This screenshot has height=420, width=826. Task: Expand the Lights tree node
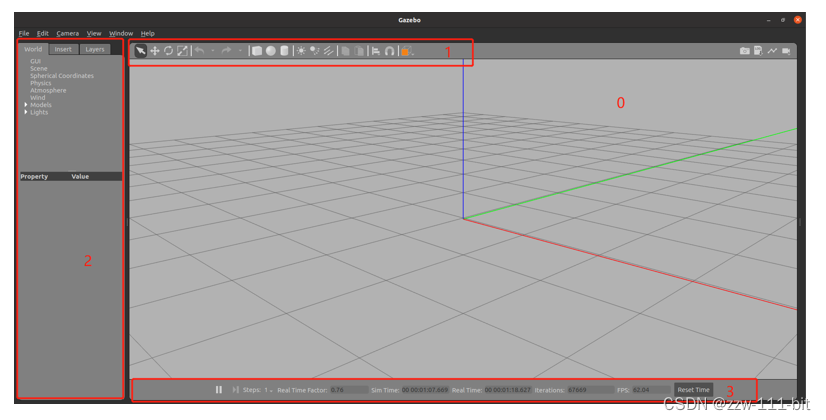[x=26, y=112]
